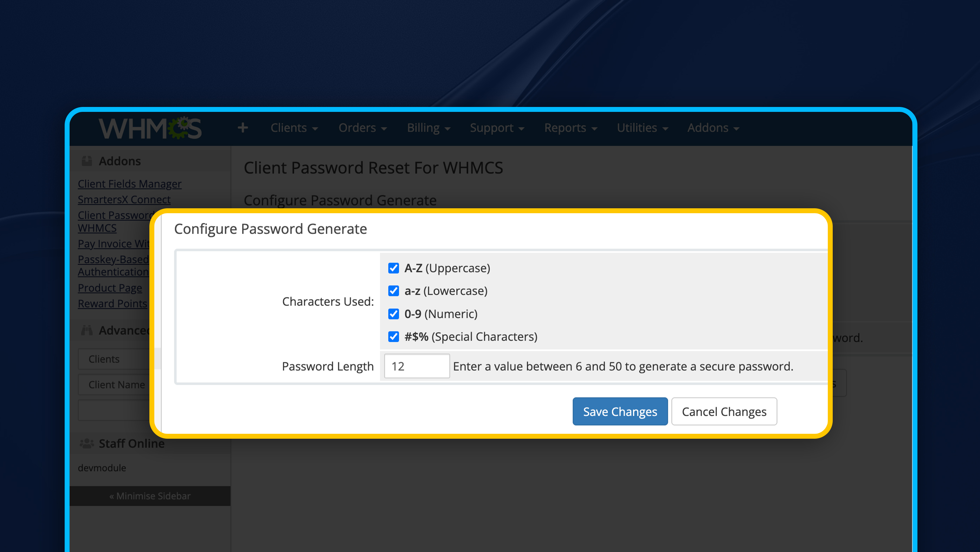Uncheck a-z (Lowercase) checkbox

coord(393,291)
